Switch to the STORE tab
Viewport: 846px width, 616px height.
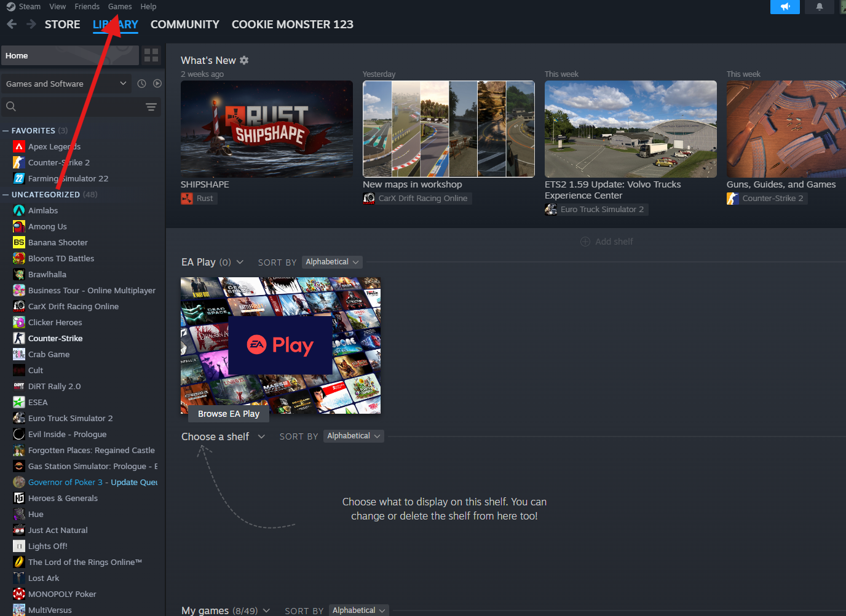pos(62,25)
